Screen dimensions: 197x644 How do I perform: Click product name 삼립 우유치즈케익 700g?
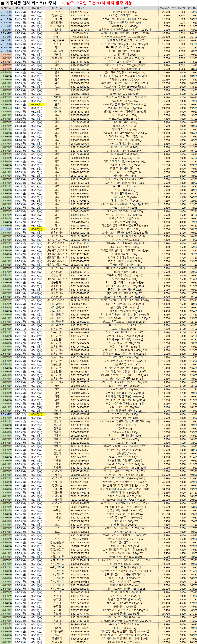[125, 154]
